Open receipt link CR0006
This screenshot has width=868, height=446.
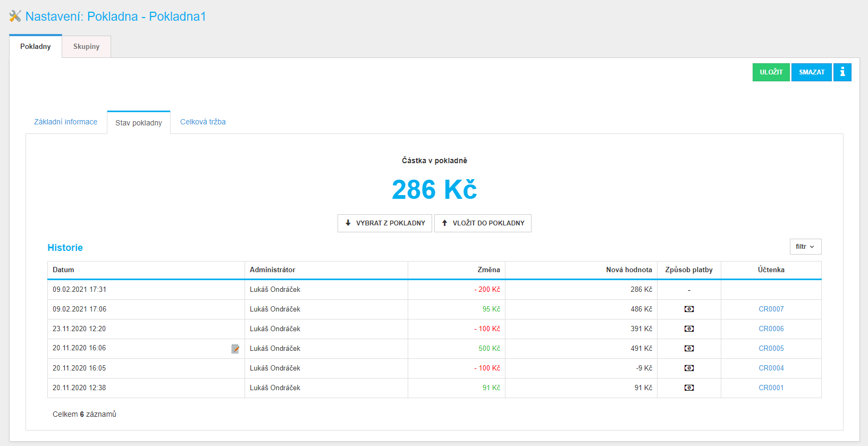(771, 329)
